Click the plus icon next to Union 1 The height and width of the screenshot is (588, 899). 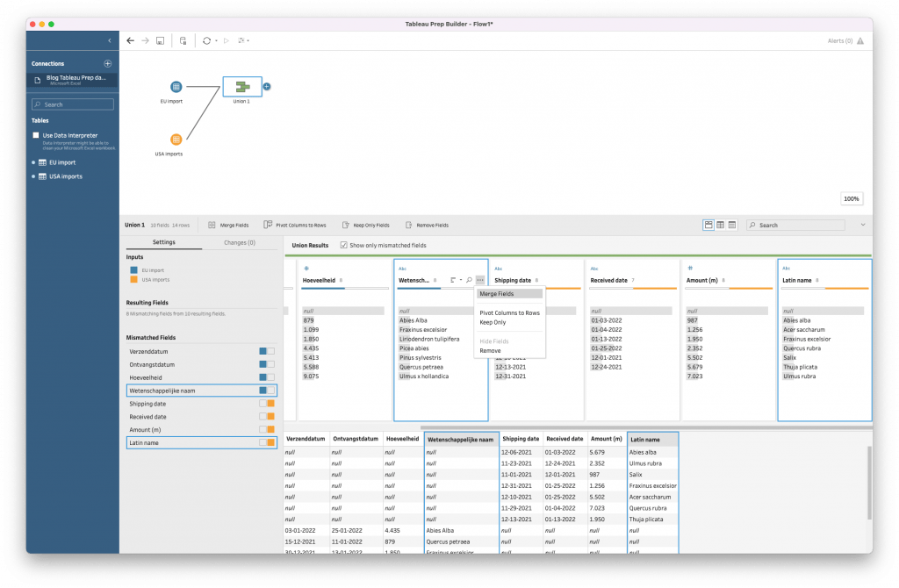pos(267,86)
